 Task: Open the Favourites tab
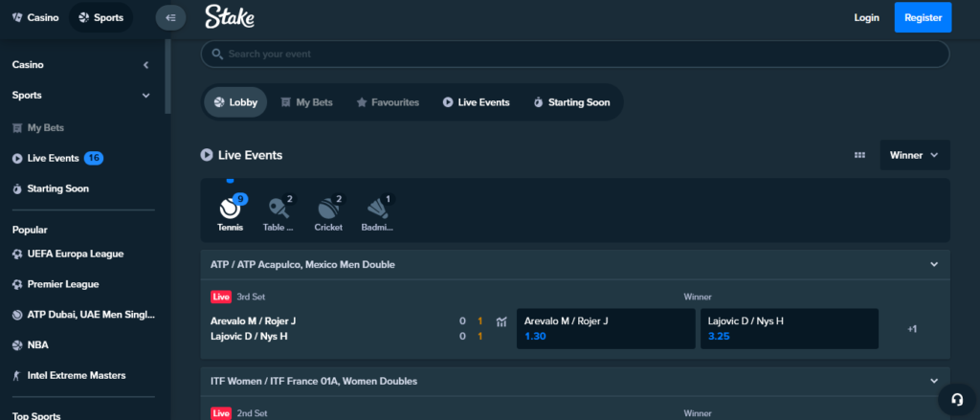click(x=388, y=102)
